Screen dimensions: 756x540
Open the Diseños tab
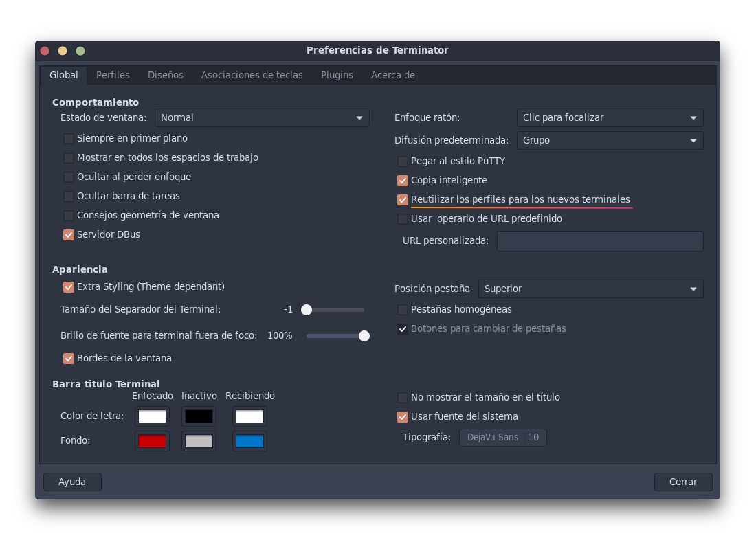[166, 75]
